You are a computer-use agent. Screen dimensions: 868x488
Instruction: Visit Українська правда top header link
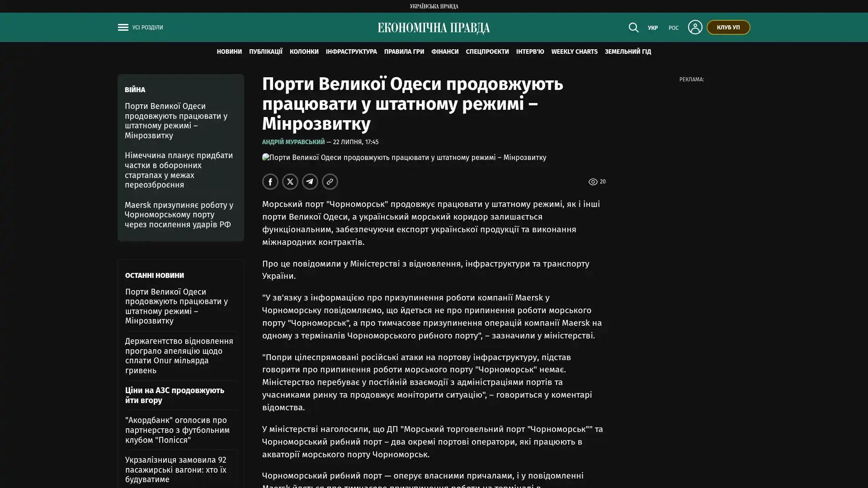[434, 6]
